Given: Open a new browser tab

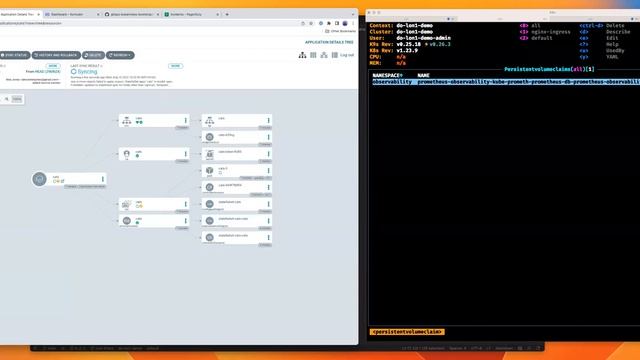Looking at the screenshot, I should click(227, 14).
